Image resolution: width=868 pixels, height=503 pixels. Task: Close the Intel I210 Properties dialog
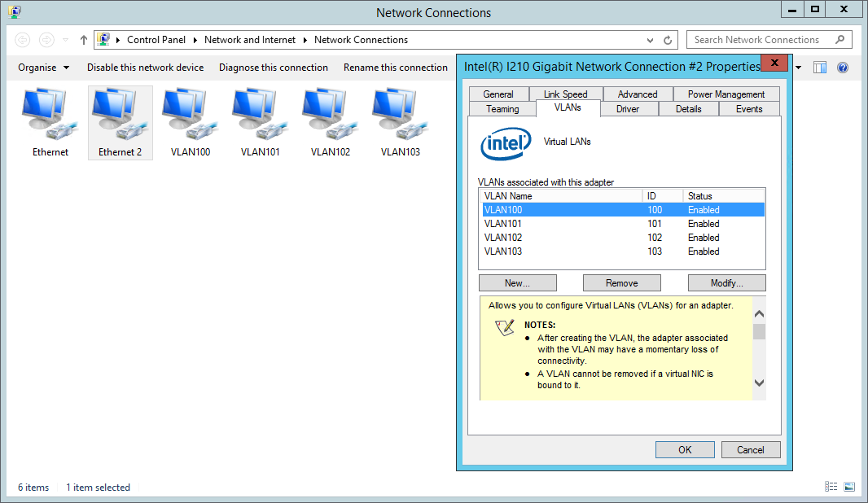pyautogui.click(x=775, y=63)
